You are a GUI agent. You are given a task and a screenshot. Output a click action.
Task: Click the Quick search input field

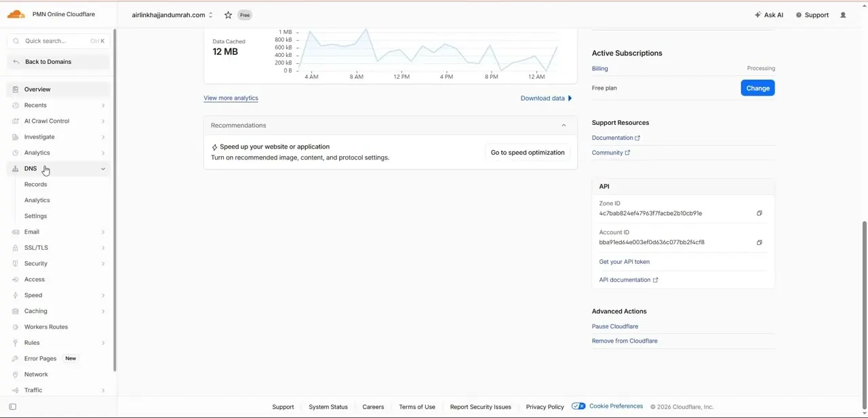[58, 41]
